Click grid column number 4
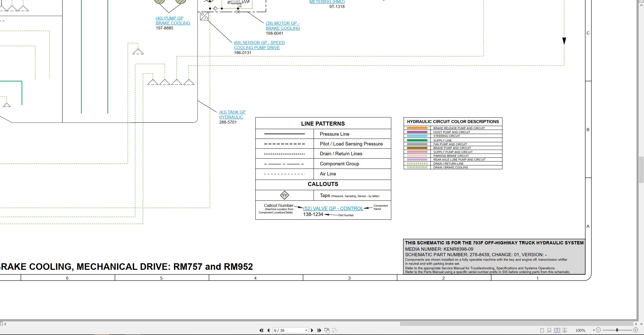 point(255,278)
